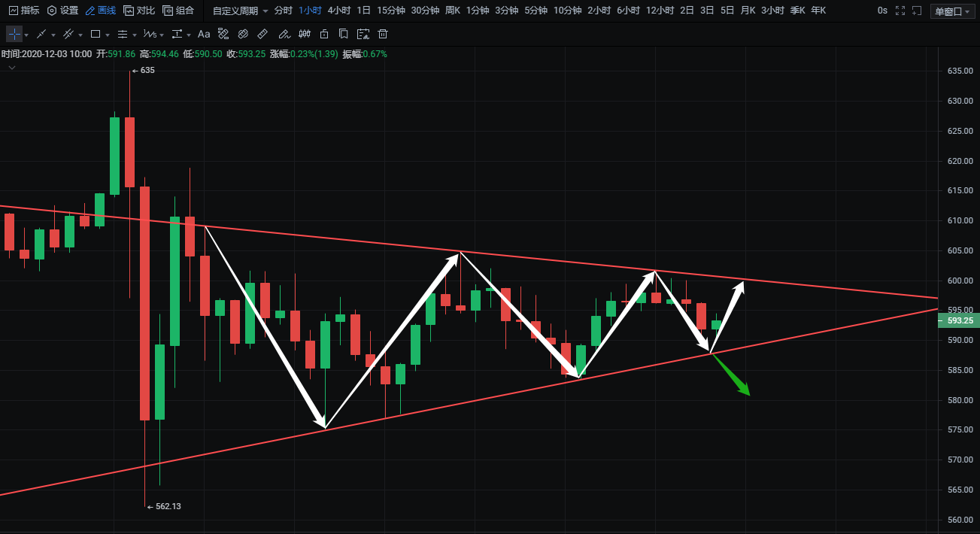This screenshot has width=980, height=534.
Task: Open the 指标 indicators panel
Action: coord(24,11)
